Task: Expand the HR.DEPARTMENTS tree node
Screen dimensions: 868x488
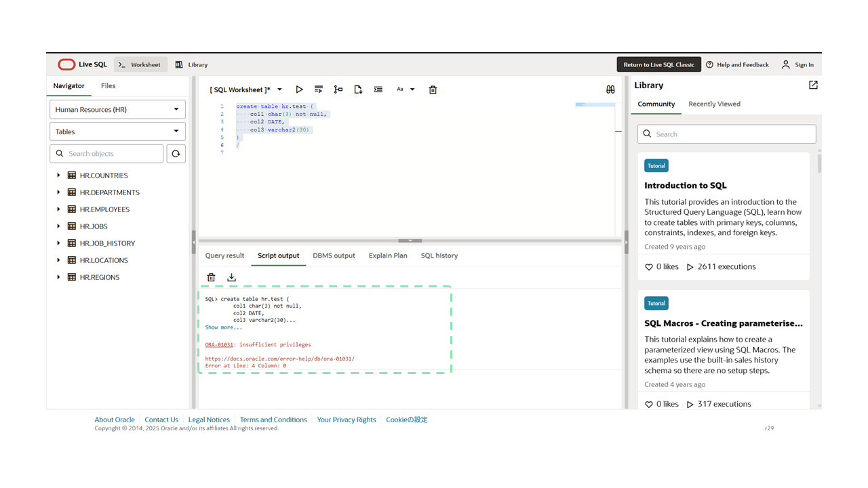Action: (x=58, y=192)
